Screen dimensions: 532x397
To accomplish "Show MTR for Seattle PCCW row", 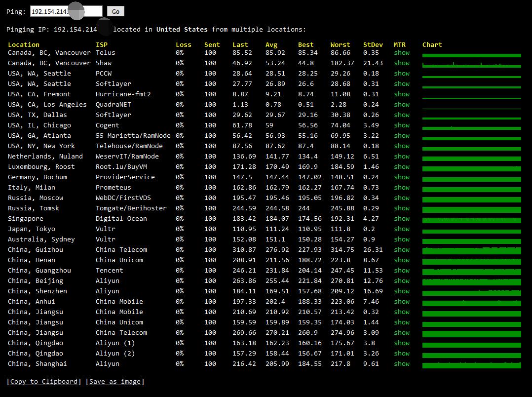I will click(x=402, y=74).
